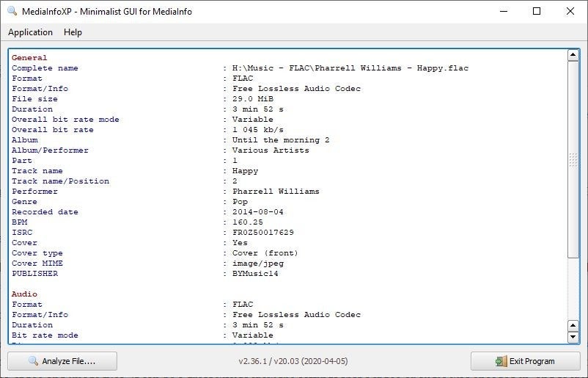This screenshot has height=378, width=588.
Task: Click the General section heading
Action: tap(29, 58)
